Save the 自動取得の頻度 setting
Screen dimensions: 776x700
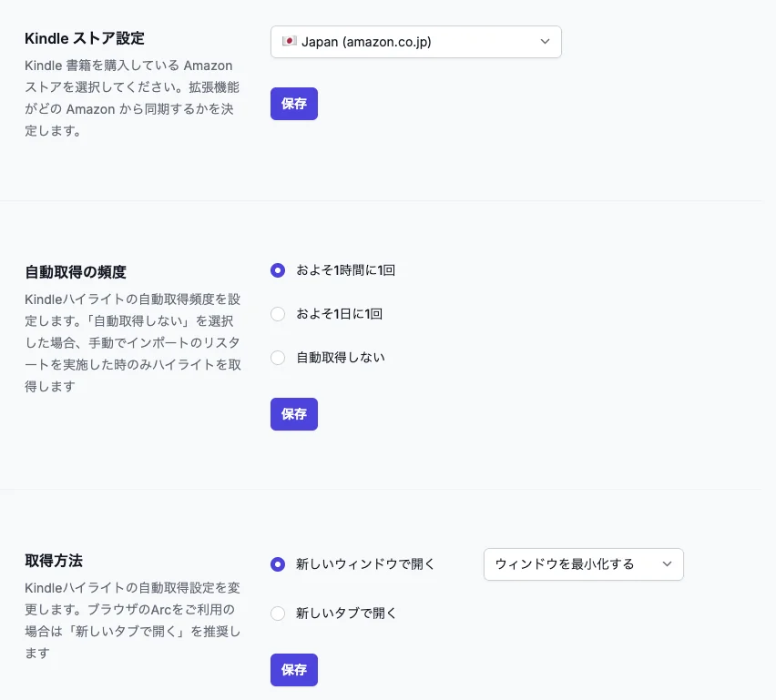click(294, 414)
